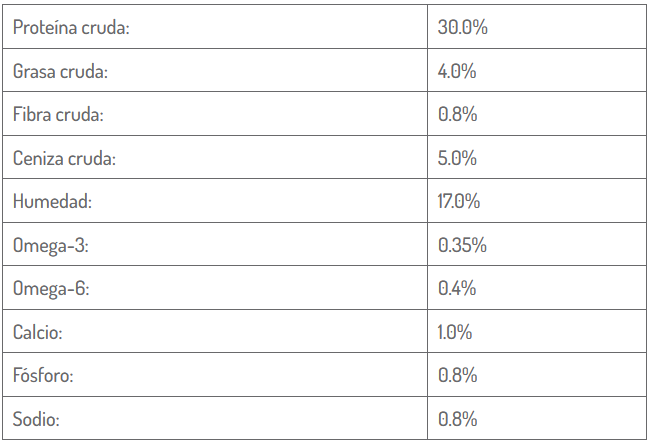Click the "Proteína cruda:" label cell
The width and height of the screenshot is (649, 443).
[x=71, y=28]
